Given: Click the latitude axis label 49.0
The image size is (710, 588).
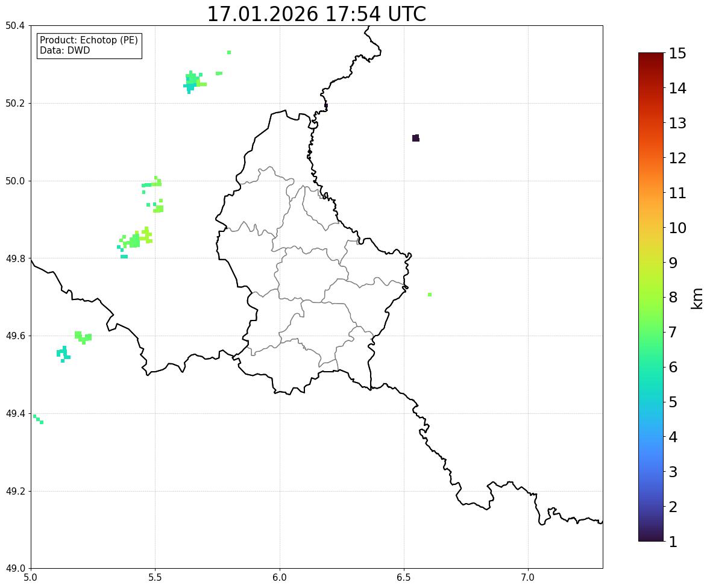Looking at the screenshot, I should (15, 569).
